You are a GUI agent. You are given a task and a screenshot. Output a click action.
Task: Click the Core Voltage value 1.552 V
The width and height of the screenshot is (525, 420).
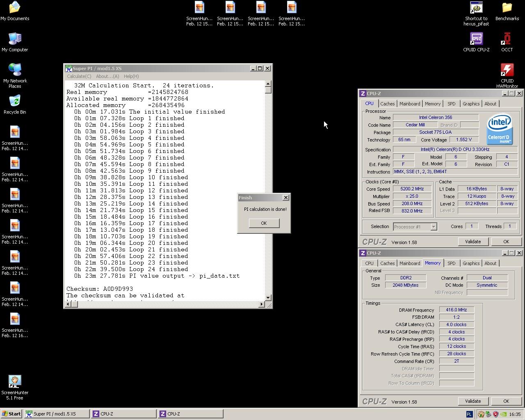point(464,139)
